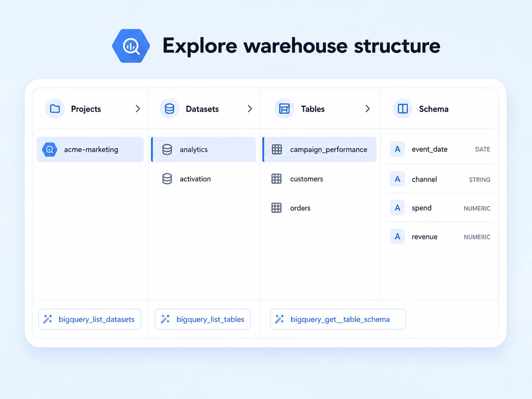Select the activation dataset
The height and width of the screenshot is (399, 532).
(x=203, y=179)
